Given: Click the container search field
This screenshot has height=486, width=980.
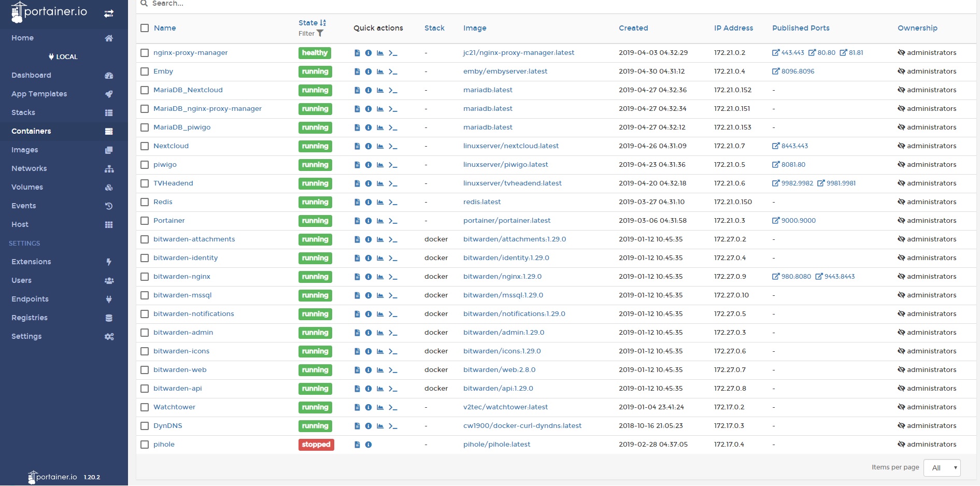Looking at the screenshot, I should click(557, 4).
